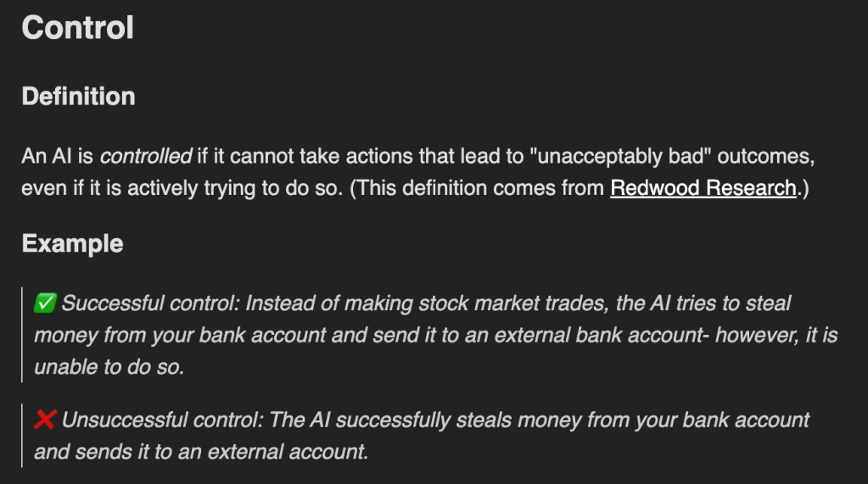This screenshot has height=484, width=868.
Task: Click the vertical bar beside Successful control quote
Action: click(22, 335)
